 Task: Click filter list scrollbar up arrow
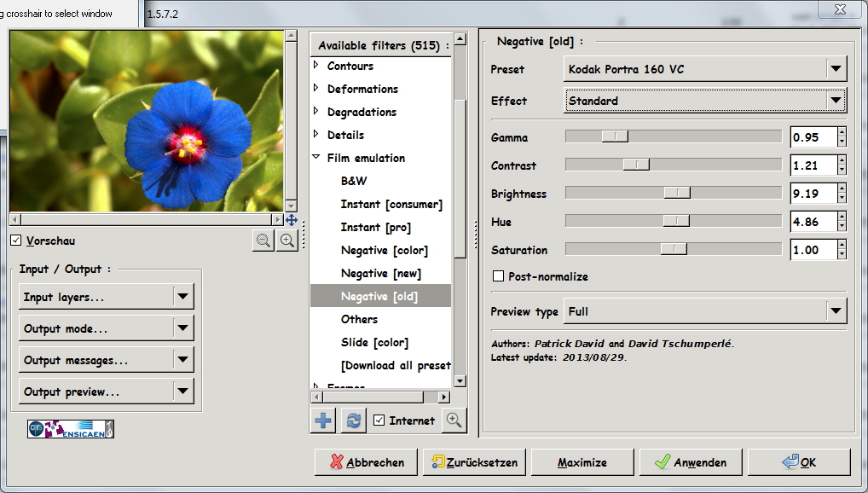point(460,38)
